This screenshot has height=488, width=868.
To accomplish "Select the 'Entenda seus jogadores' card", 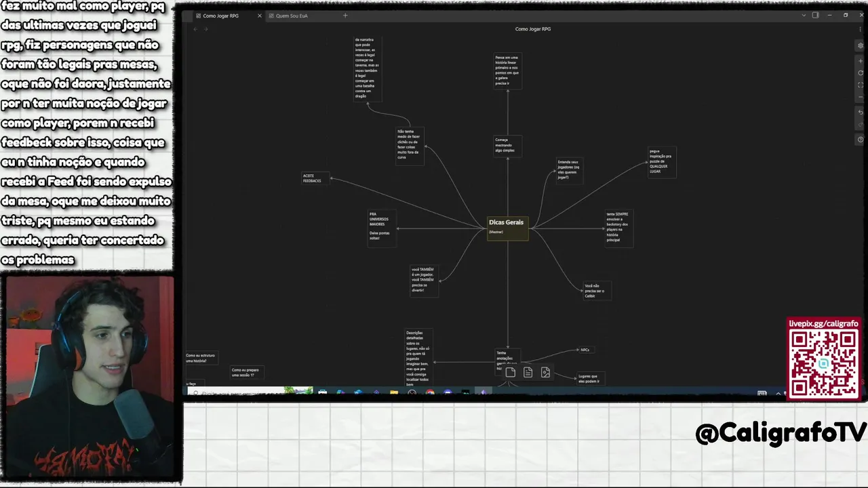I will pos(569,169).
